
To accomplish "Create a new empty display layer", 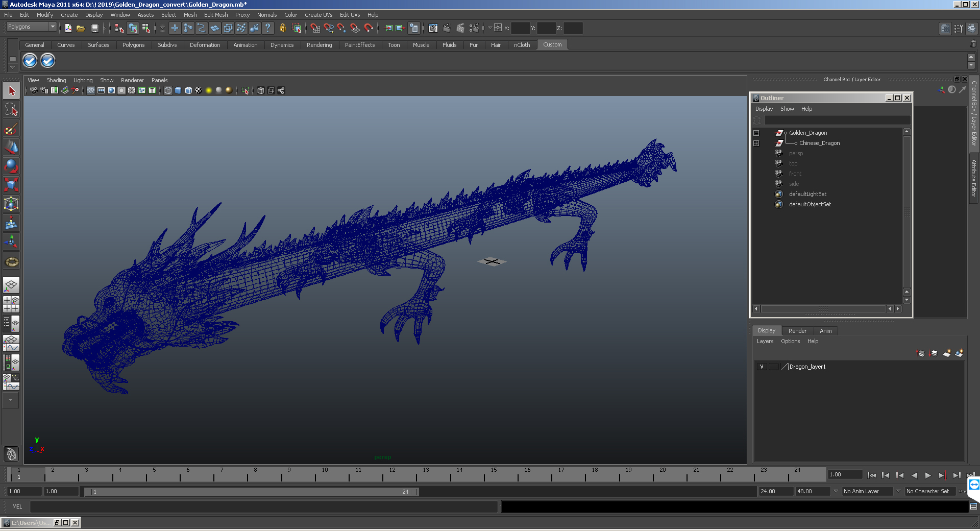I will coord(946,353).
